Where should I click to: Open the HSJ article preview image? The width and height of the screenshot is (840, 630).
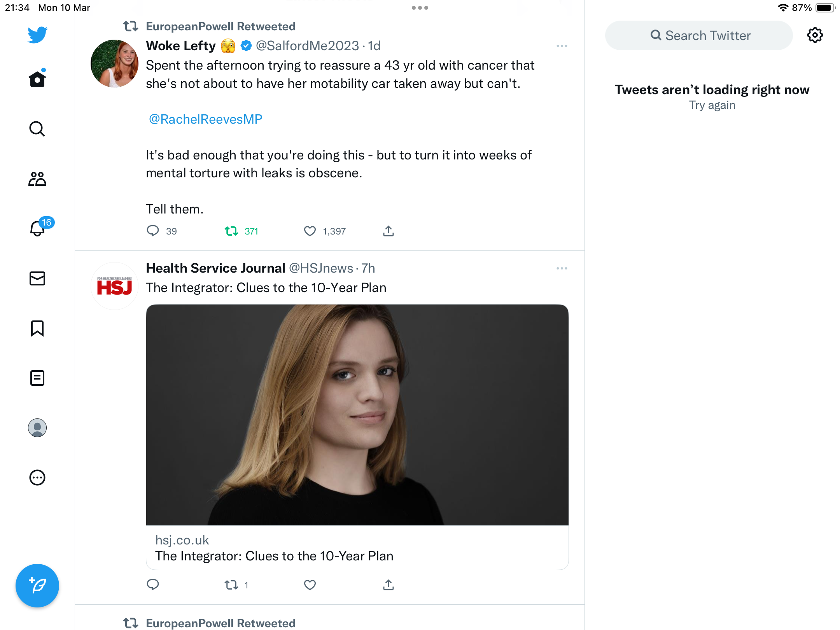(357, 415)
